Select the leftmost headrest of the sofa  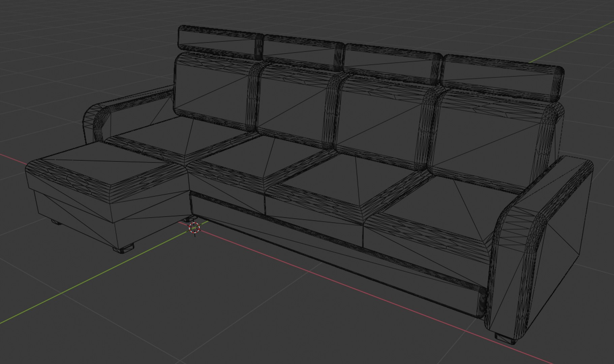click(x=221, y=42)
